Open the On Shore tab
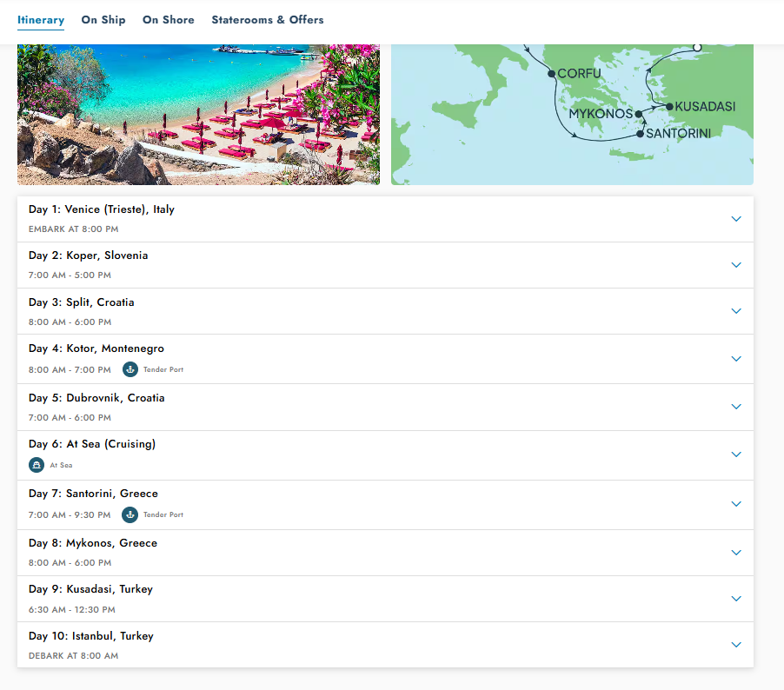Screen dimensions: 784x690 (x=169, y=20)
